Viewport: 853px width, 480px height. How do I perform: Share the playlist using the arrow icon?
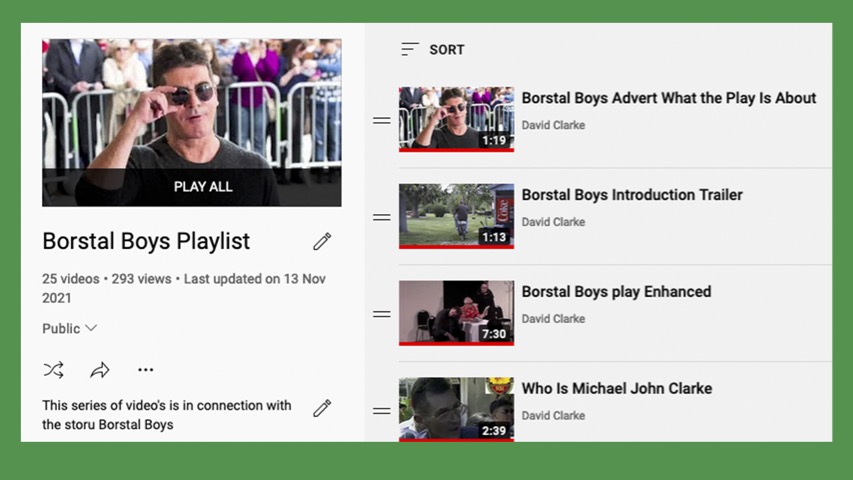(100, 370)
